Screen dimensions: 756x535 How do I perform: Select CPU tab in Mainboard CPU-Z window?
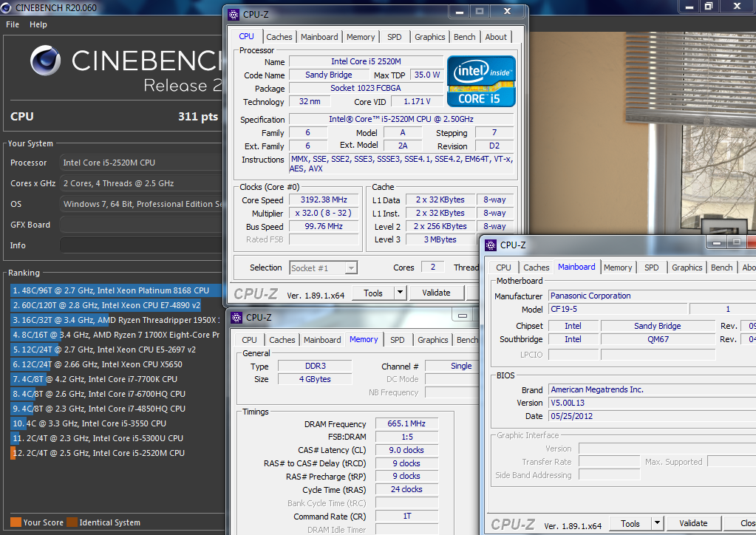pos(503,267)
